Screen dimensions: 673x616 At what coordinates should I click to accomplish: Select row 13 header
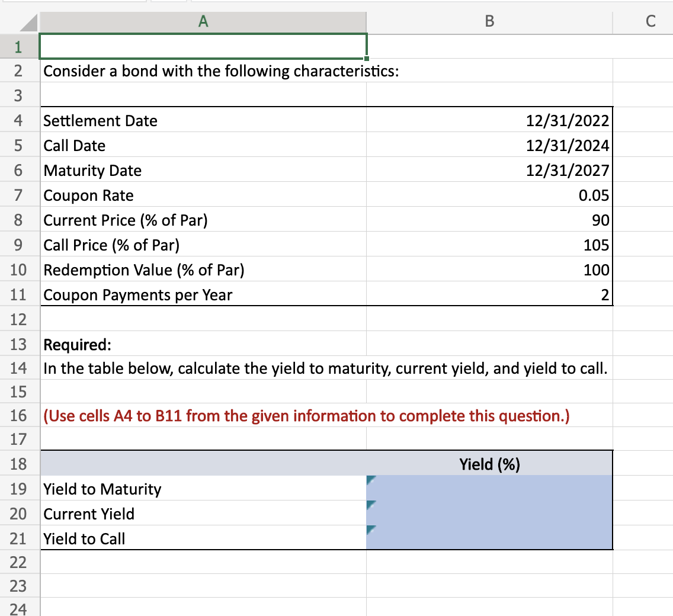coord(19,344)
